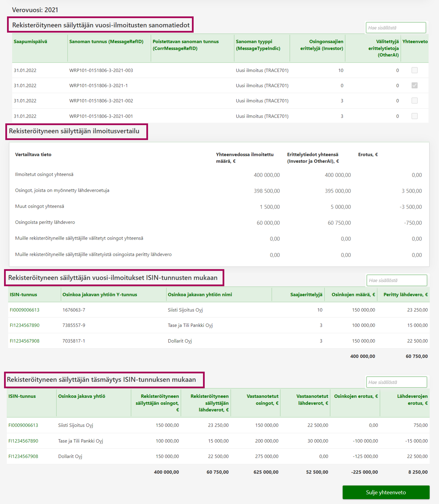Open FI0009006613 link in täsmäytys table

(x=23, y=425)
